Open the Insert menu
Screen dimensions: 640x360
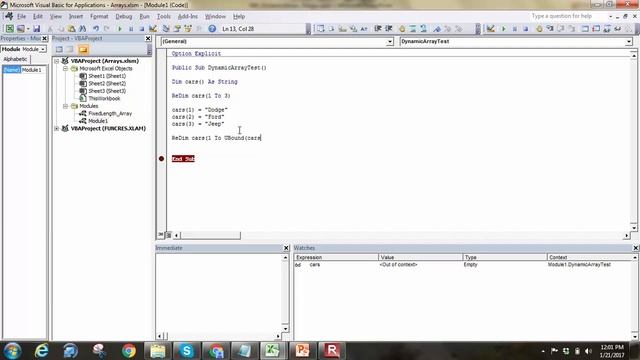coord(76,16)
